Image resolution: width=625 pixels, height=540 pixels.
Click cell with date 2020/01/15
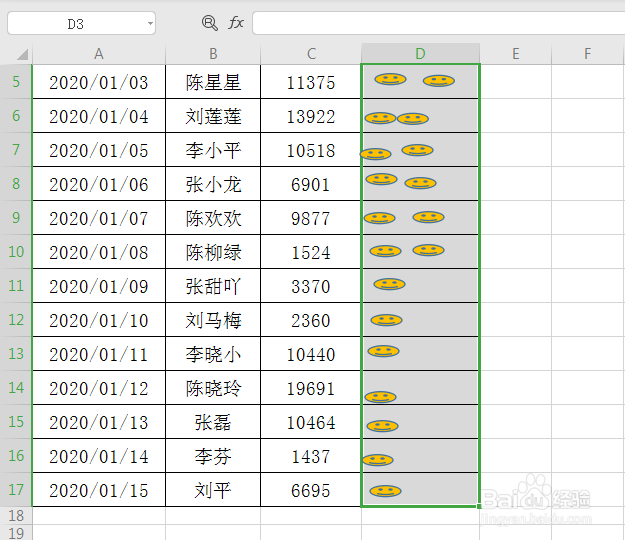[x=98, y=490]
